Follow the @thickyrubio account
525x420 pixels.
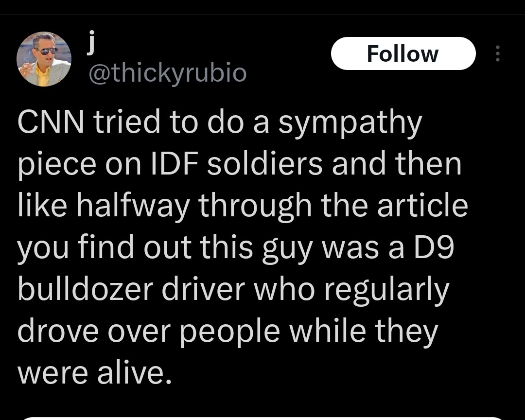[x=403, y=53]
